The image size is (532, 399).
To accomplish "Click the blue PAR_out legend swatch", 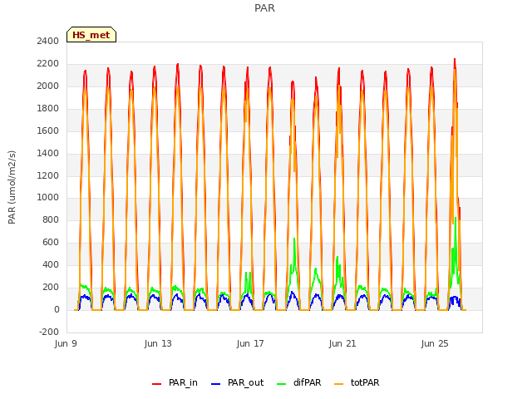I will pyautogui.click(x=215, y=384).
